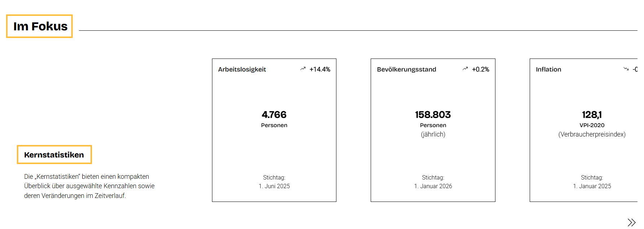Click the (jährlich) note under Bevölkerungsstand
644x229 pixels.
[x=433, y=134]
